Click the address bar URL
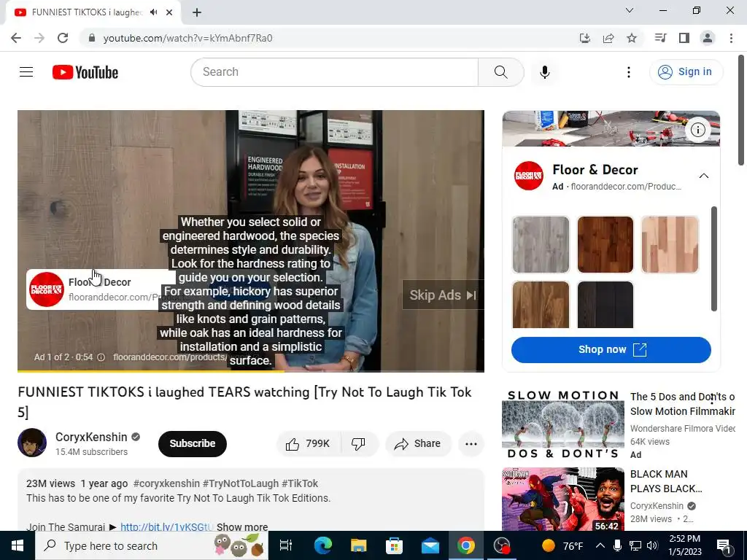747x560 pixels. [x=187, y=38]
